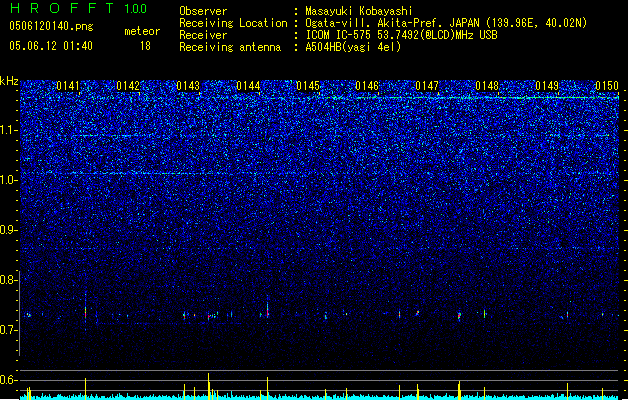The width and height of the screenshot is (629, 400).
Task: Click the 0.9 frequency axis label
Action: (x=8, y=230)
